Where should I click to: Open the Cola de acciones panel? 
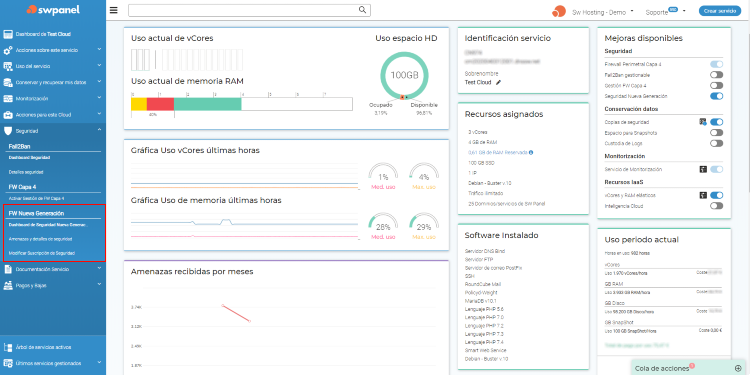[689, 367]
